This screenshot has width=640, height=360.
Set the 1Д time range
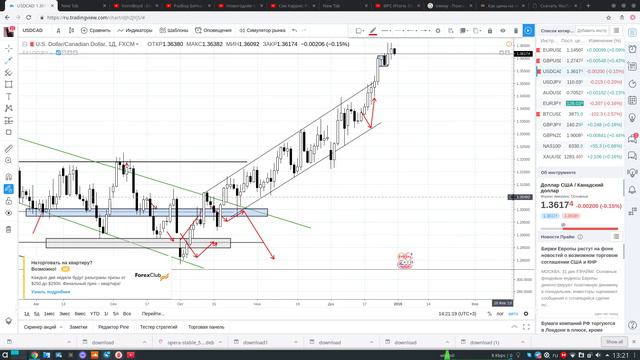point(27,314)
